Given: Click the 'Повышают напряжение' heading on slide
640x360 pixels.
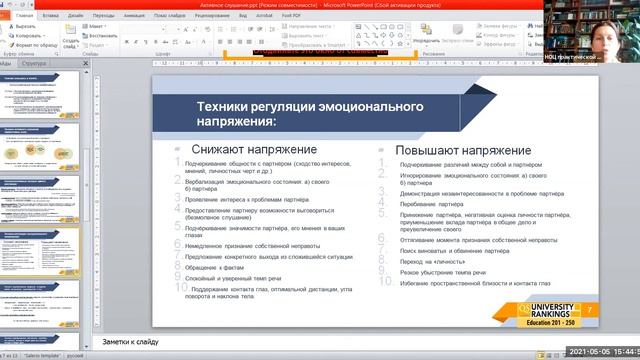Looking at the screenshot, I should tap(463, 150).
